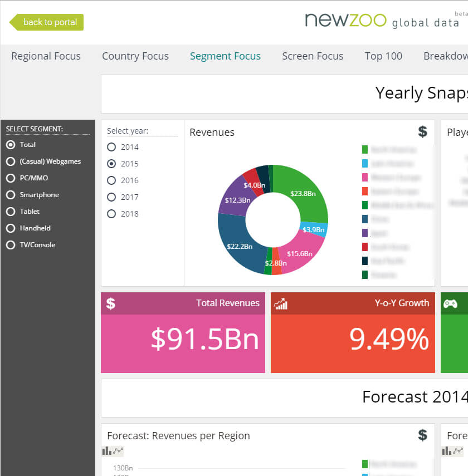
Task: Choose the PC/MMO segment
Action: [11, 178]
